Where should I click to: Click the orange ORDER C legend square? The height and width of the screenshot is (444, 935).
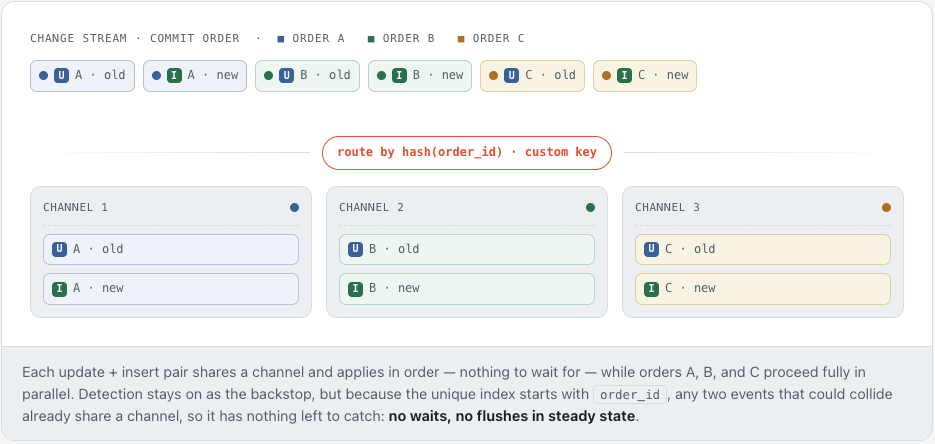pyautogui.click(x=461, y=39)
